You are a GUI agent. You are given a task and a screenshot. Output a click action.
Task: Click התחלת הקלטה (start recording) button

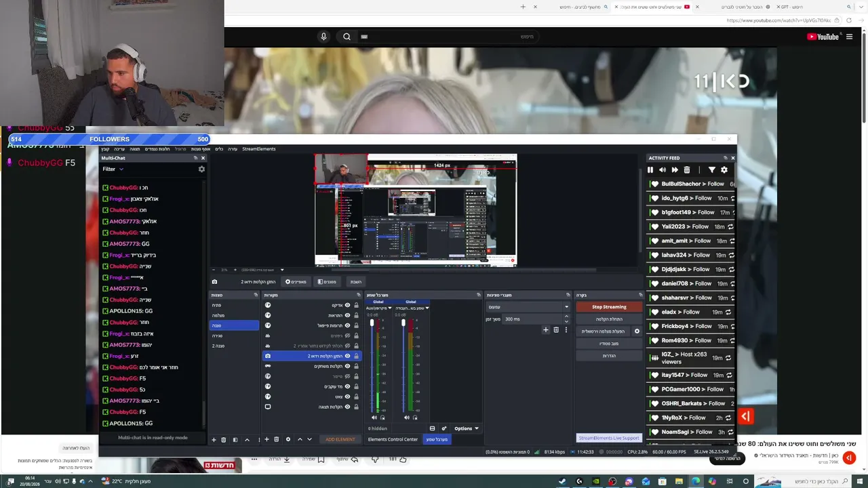pos(609,319)
